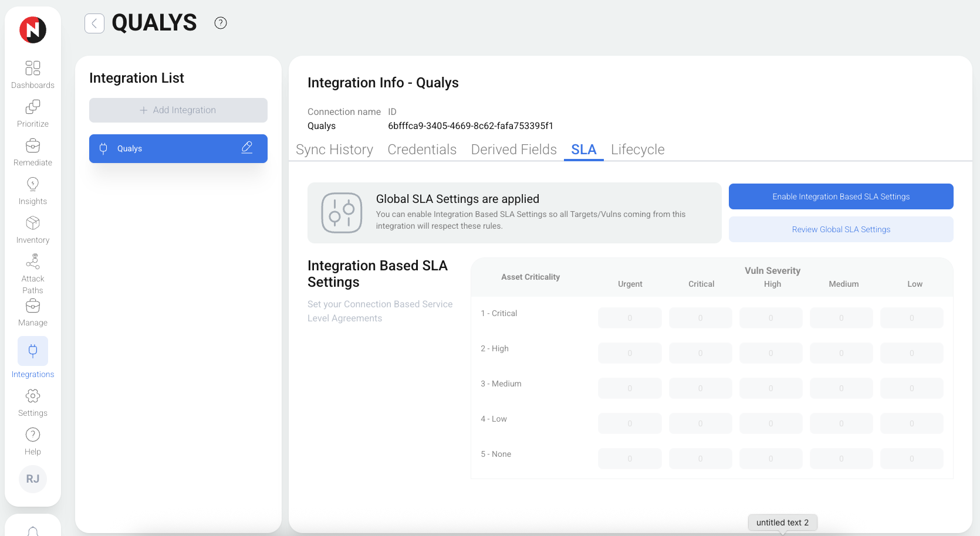Click Low field for 1 - Critical row

tap(912, 318)
